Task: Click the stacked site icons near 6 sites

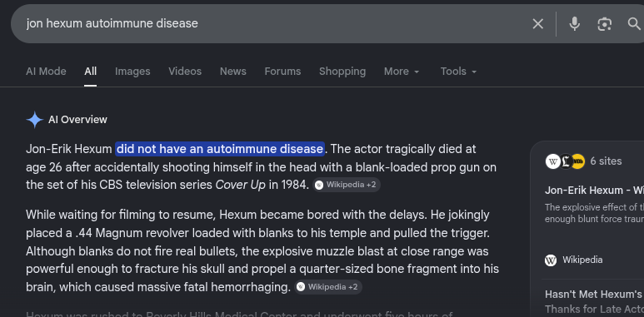Action: [x=565, y=161]
